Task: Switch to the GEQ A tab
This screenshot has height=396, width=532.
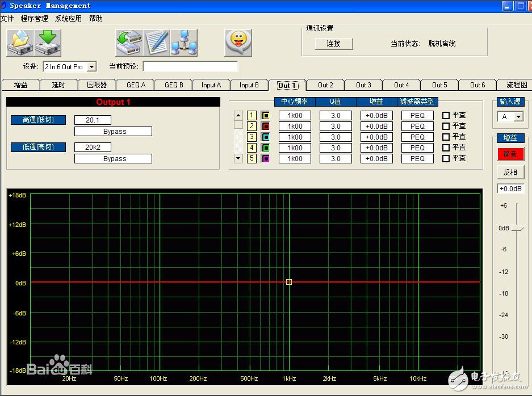Action: 135,85
